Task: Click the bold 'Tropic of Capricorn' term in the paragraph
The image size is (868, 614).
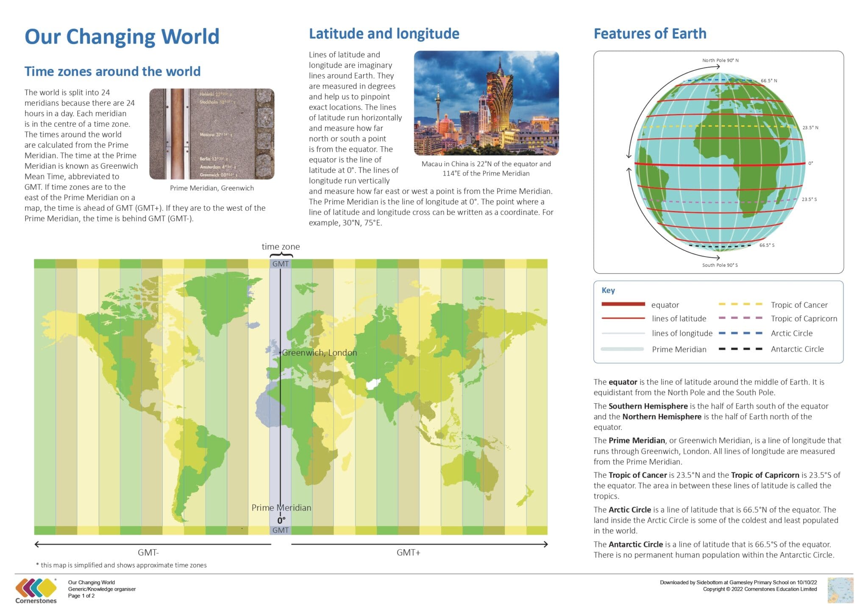Action: click(x=765, y=475)
